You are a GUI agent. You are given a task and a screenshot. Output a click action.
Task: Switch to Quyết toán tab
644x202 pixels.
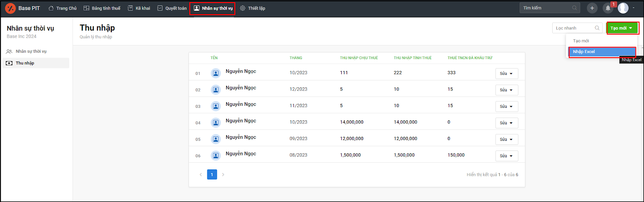point(172,8)
